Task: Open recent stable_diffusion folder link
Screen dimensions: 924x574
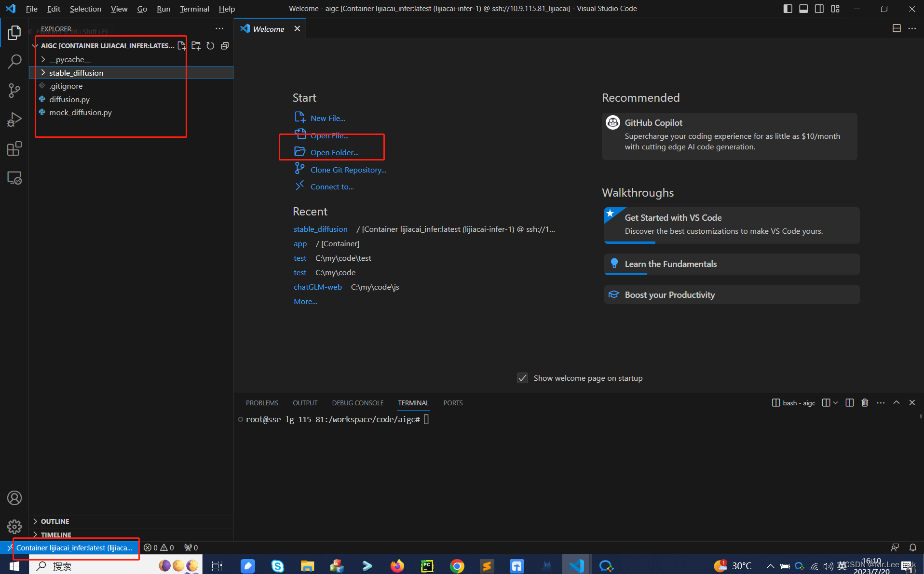Action: 320,229
